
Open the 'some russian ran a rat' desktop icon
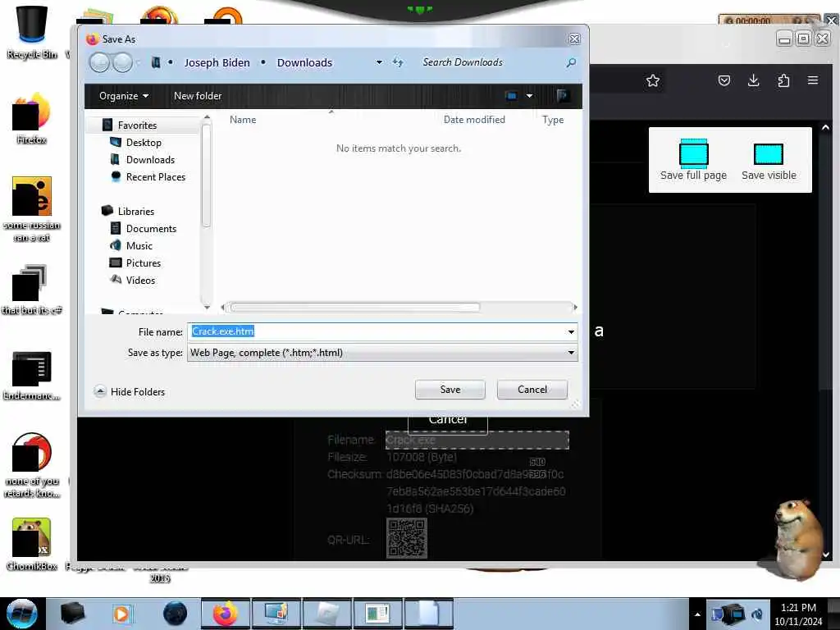[32, 209]
